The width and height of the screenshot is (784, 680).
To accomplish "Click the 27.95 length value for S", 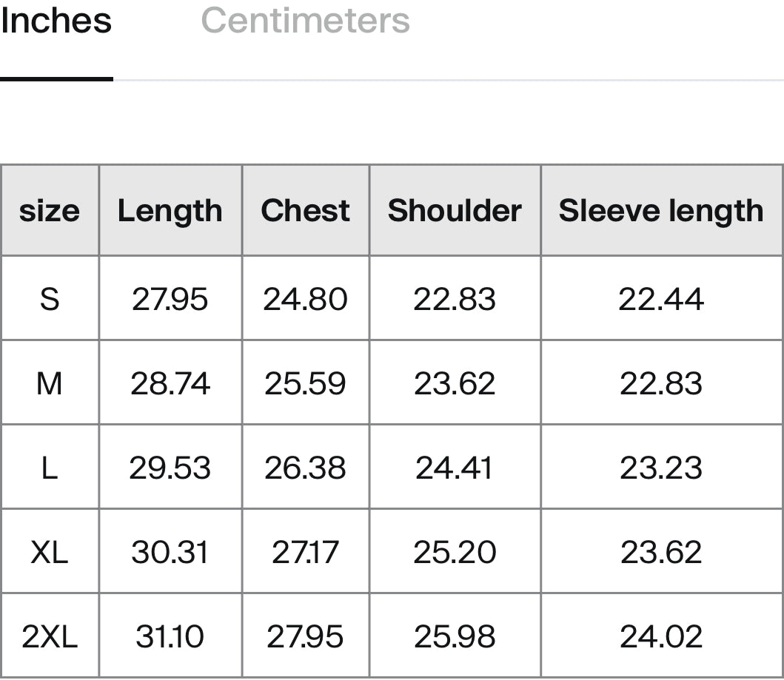I will click(170, 299).
